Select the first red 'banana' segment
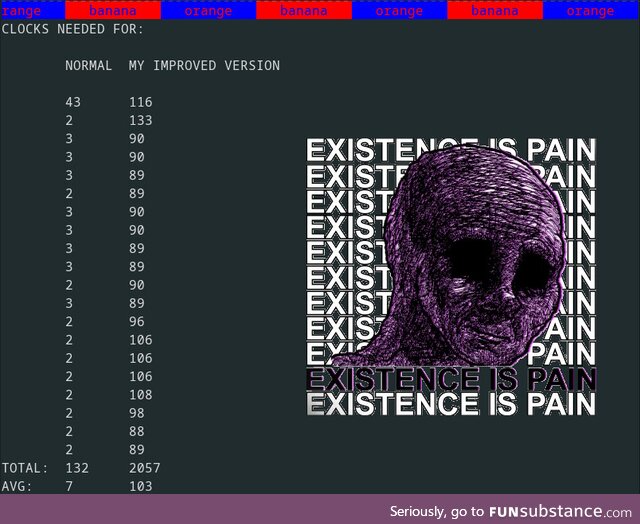Viewport: 640px width, 524px height. pos(112,11)
